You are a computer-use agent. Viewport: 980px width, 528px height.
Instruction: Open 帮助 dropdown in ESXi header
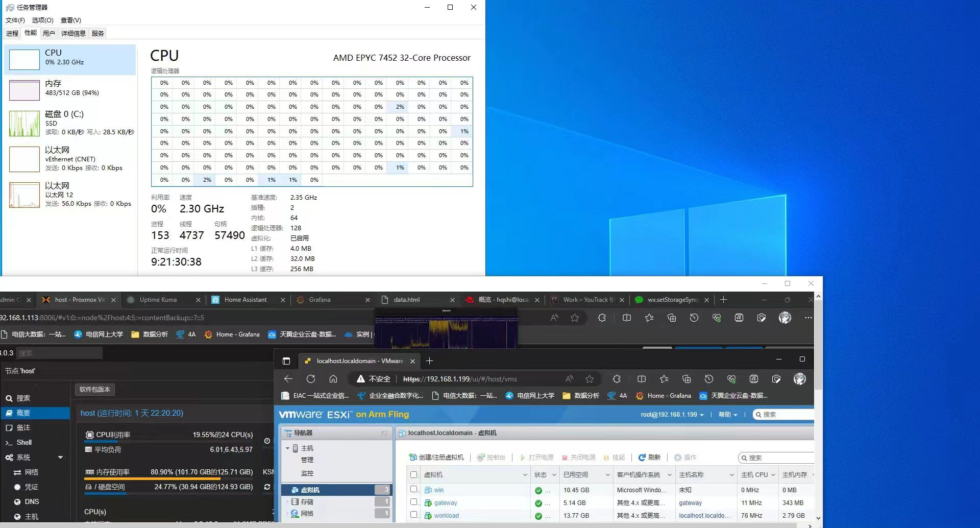click(728, 415)
